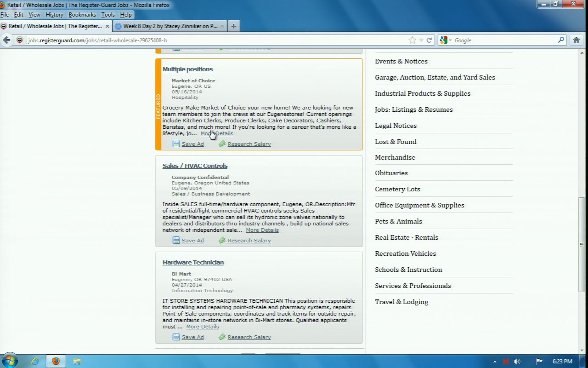The height and width of the screenshot is (368, 588).
Task: Show hidden system tray icons arrow
Action: pos(494,362)
